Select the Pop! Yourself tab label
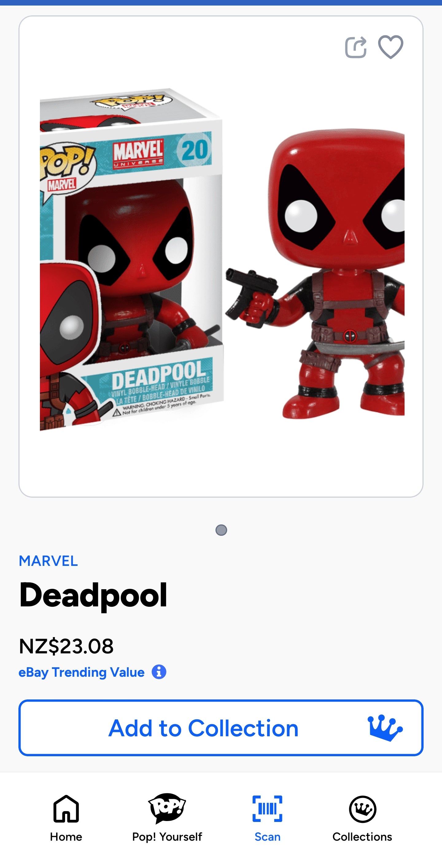442x868 pixels. pos(167,837)
